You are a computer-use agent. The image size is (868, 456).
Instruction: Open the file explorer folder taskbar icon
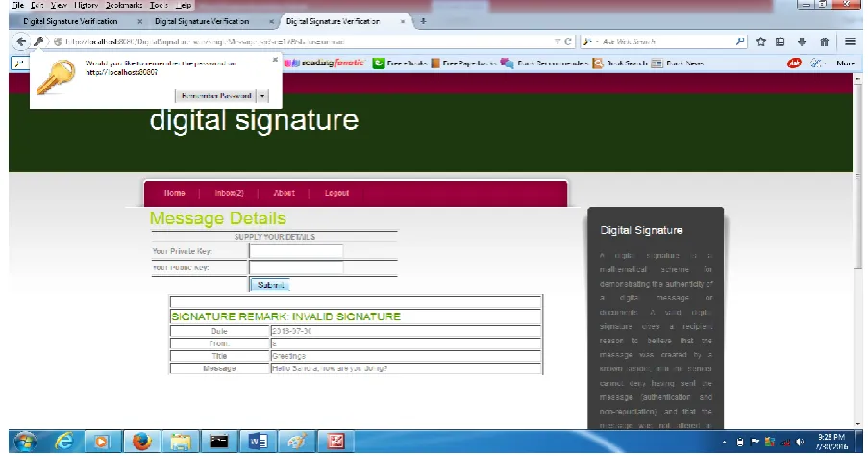tap(181, 442)
